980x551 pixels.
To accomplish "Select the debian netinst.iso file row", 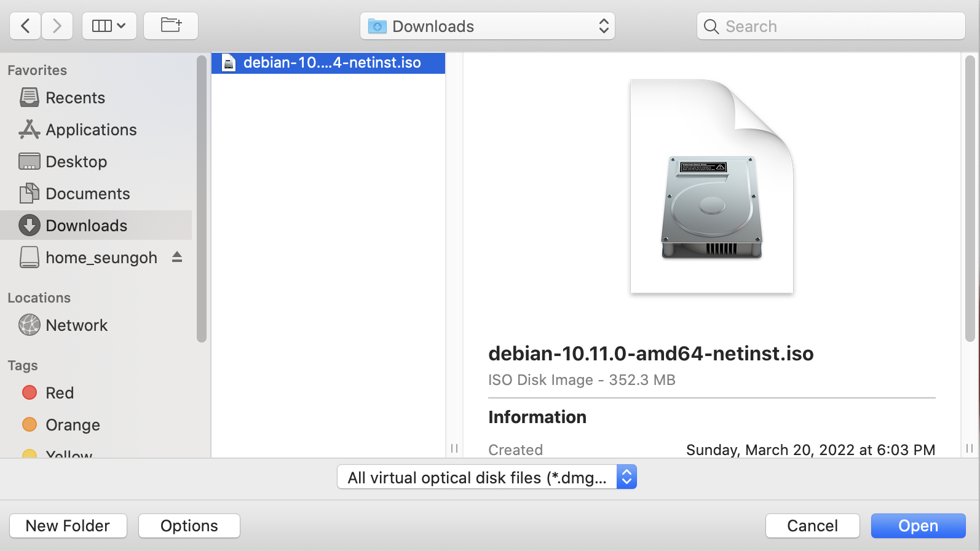I will 328,63.
